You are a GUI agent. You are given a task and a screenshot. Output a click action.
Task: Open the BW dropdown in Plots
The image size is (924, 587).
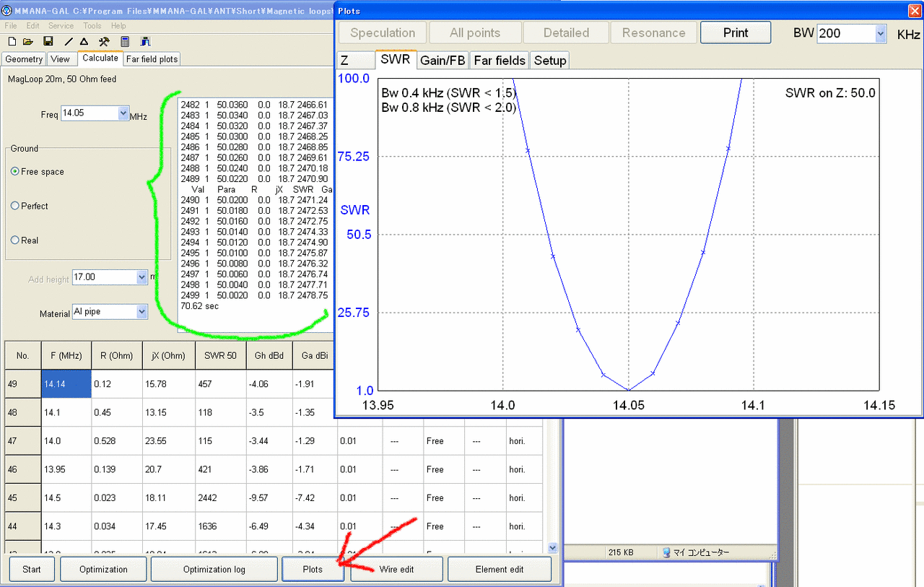click(x=881, y=33)
